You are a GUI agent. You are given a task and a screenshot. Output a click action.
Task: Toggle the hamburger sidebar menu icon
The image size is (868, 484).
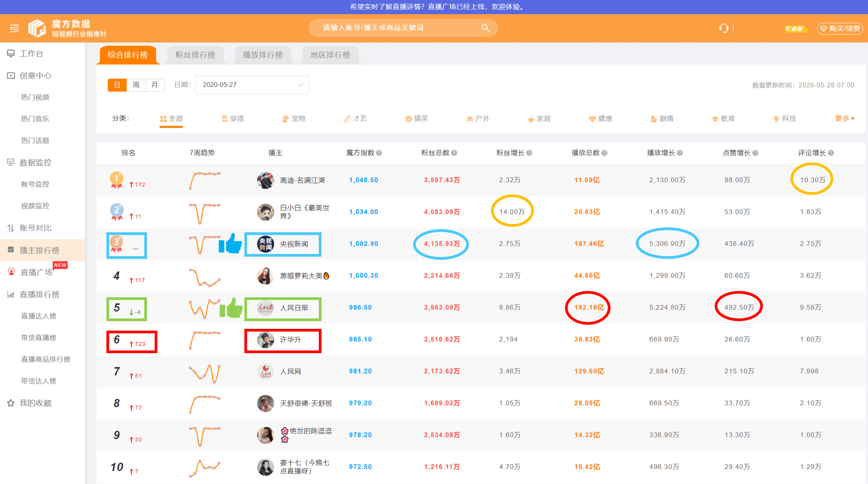(x=14, y=28)
